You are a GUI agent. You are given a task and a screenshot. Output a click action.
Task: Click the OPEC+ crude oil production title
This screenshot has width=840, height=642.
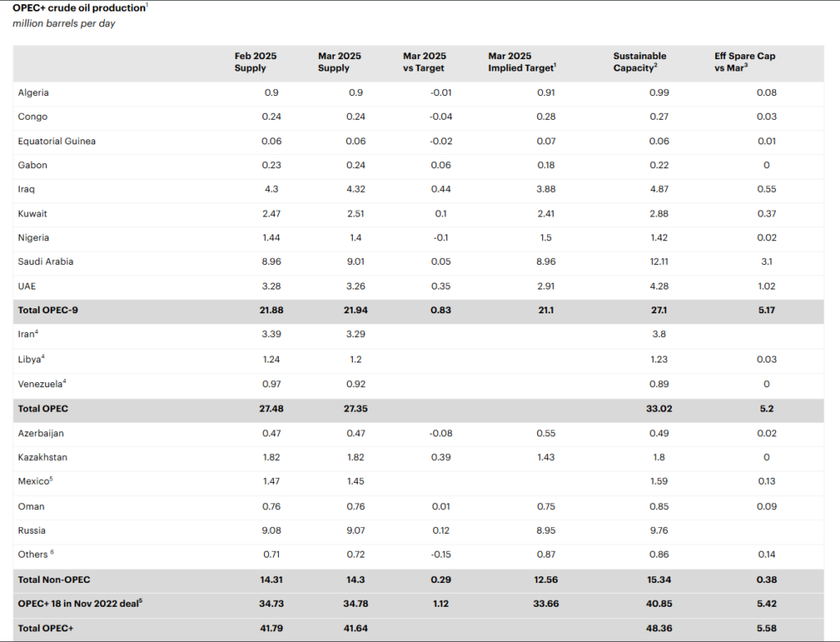pyautogui.click(x=78, y=8)
